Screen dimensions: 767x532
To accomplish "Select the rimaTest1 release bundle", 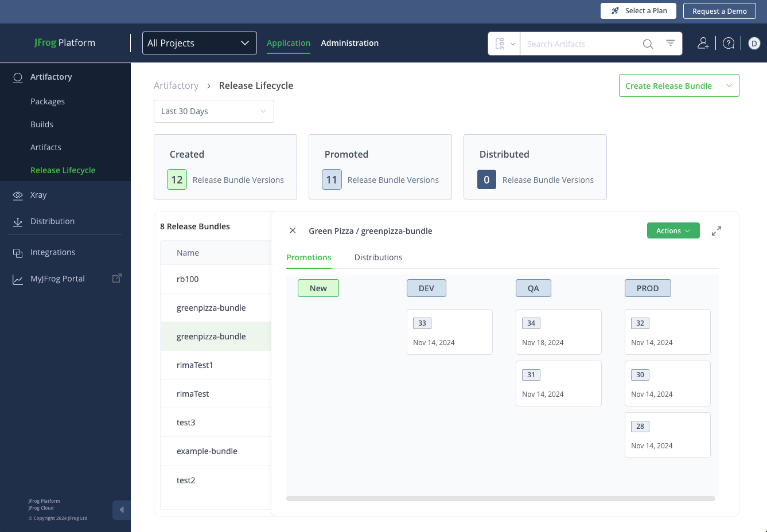I will (x=194, y=365).
